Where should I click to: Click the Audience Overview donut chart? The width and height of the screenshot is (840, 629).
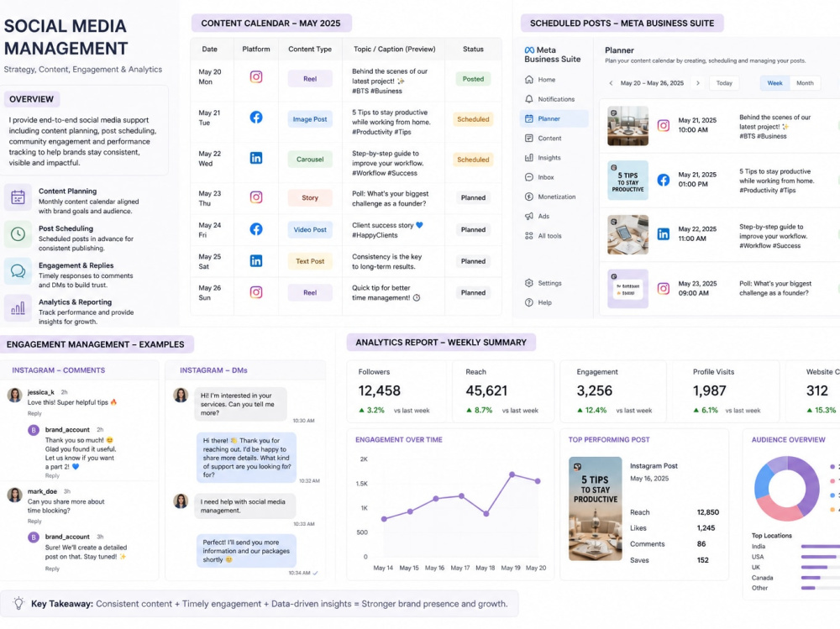coord(786,489)
